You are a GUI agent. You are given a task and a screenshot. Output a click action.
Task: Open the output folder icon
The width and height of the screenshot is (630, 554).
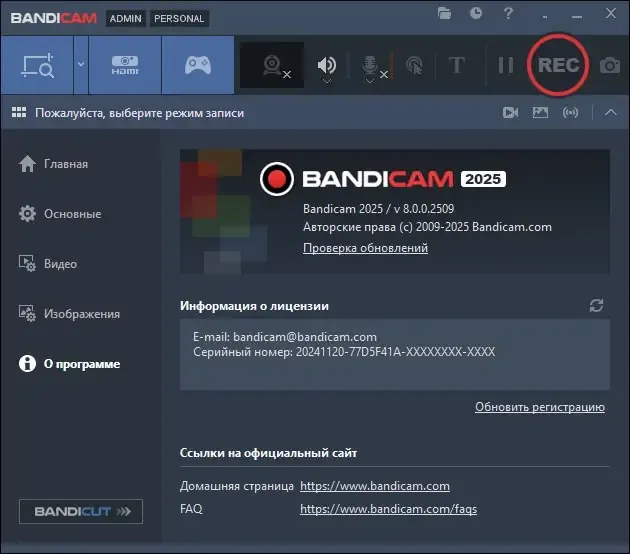(x=444, y=14)
